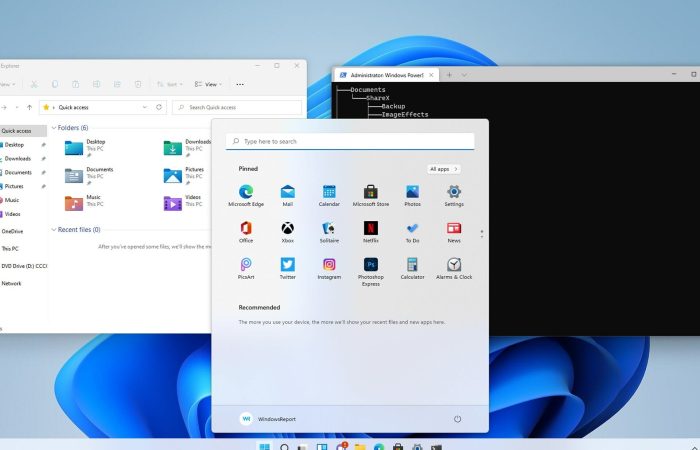Open the Sort dropdown in File Explorer

pyautogui.click(x=170, y=84)
